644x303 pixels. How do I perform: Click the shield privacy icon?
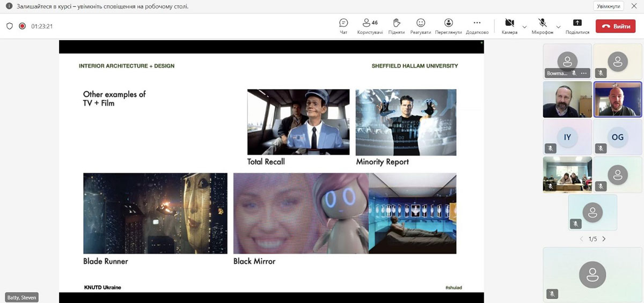9,26
